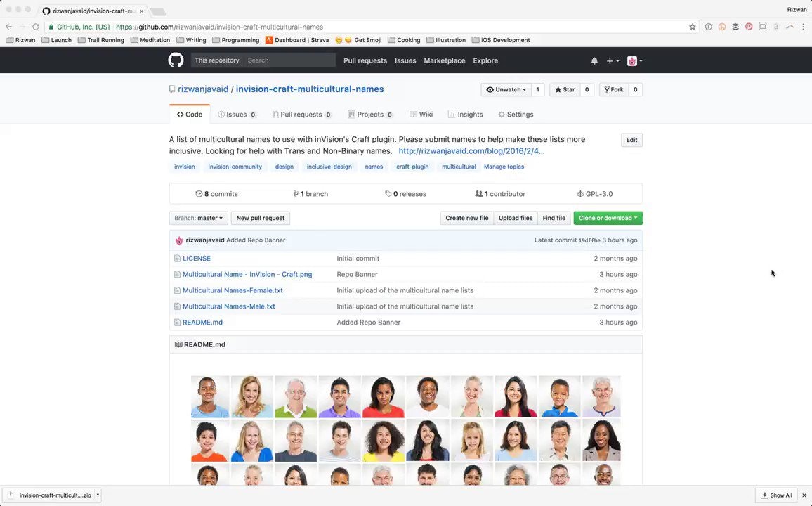
Task: Open the Insights tab
Action: pyautogui.click(x=465, y=115)
